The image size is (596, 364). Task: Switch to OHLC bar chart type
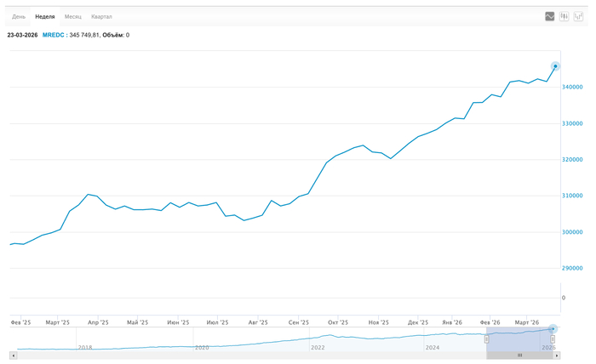point(578,16)
